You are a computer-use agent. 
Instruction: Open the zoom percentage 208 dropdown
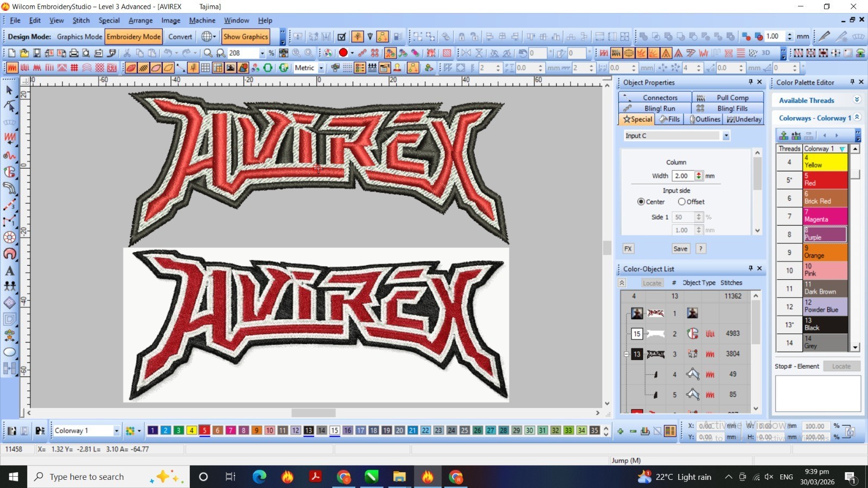pos(263,53)
